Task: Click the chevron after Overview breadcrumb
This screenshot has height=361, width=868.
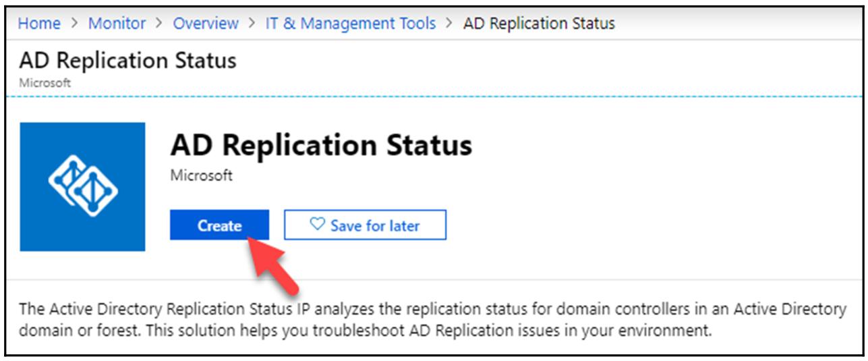Action: click(252, 24)
